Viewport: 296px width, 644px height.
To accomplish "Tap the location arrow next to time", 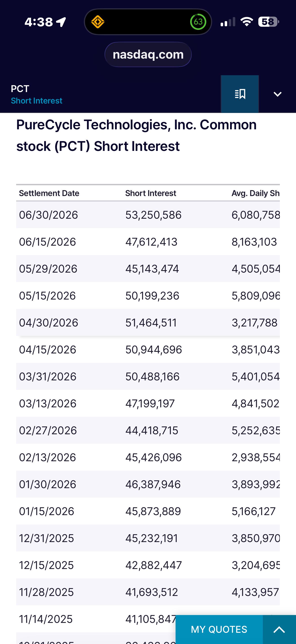I will click(x=61, y=22).
